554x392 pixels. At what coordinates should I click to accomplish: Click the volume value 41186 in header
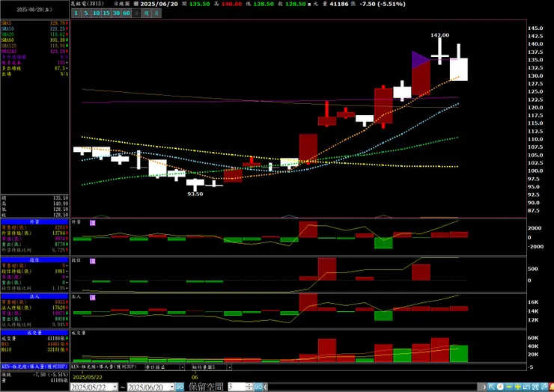pyautogui.click(x=339, y=4)
